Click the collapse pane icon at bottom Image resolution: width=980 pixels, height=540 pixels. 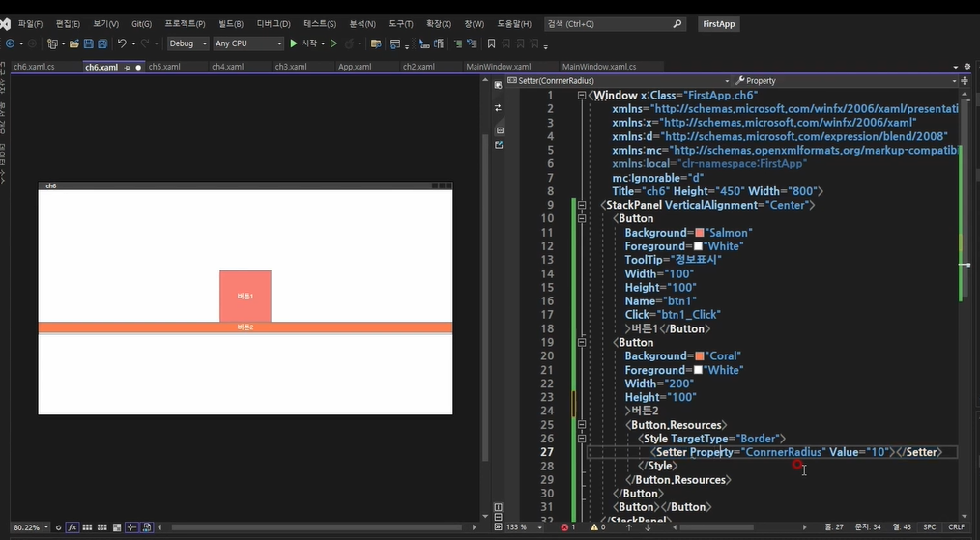click(498, 526)
